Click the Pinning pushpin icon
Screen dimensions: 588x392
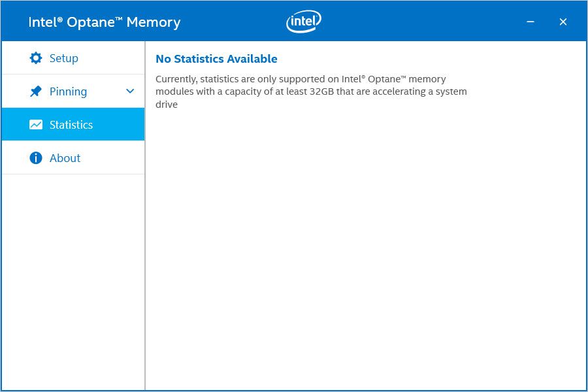[x=36, y=91]
